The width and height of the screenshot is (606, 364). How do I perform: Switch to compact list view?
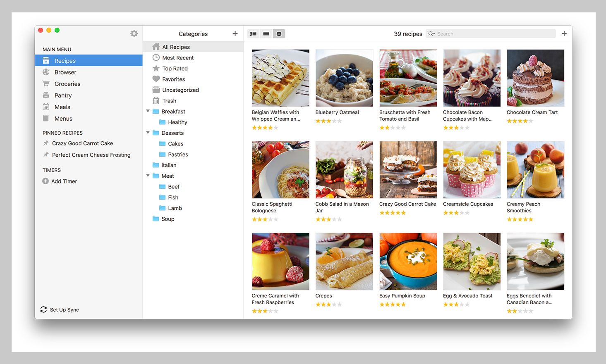tap(266, 34)
